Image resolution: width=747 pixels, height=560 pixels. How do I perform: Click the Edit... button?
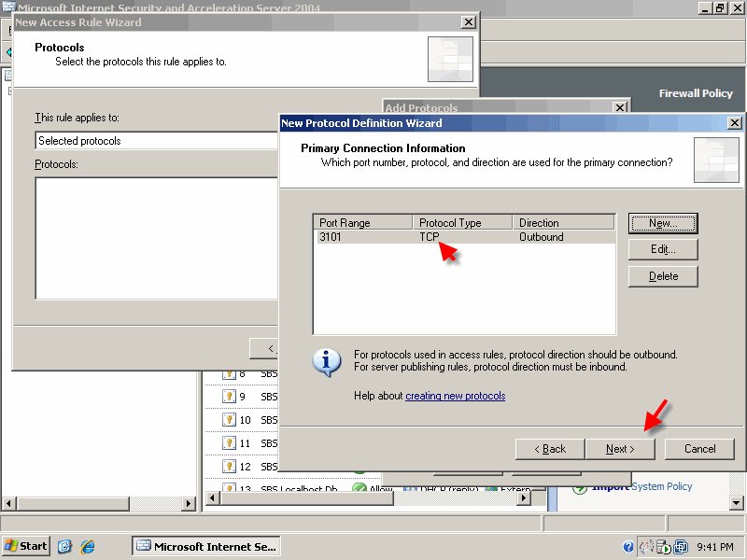click(x=663, y=249)
